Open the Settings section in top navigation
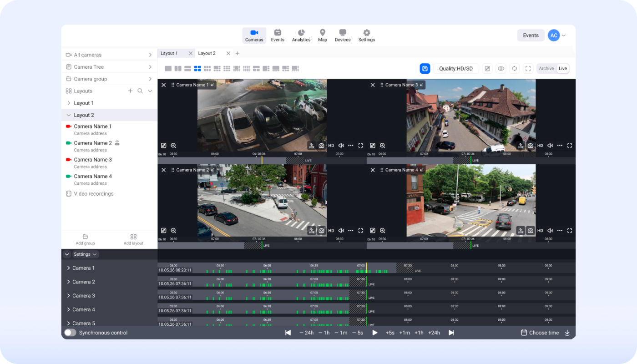 click(367, 35)
